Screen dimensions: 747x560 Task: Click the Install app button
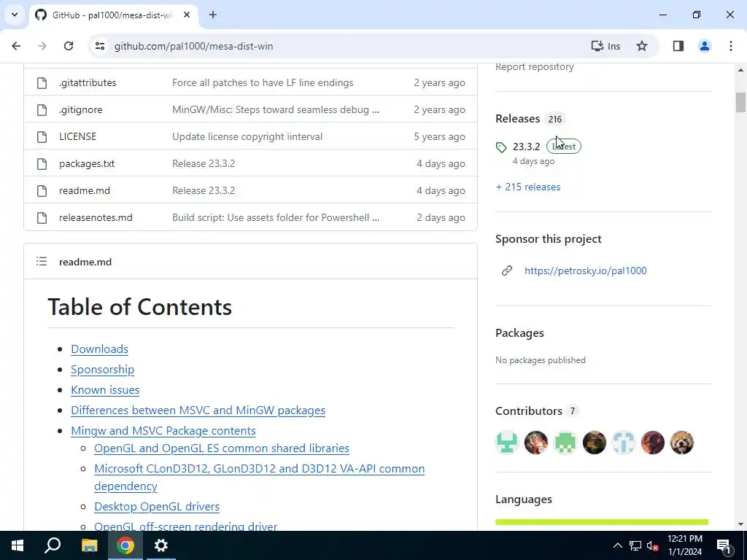606,46
